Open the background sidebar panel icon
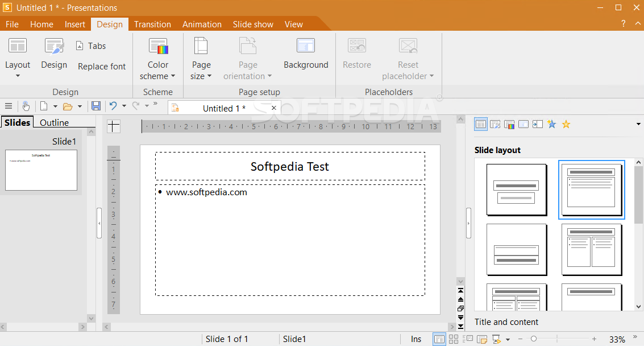 [x=523, y=124]
